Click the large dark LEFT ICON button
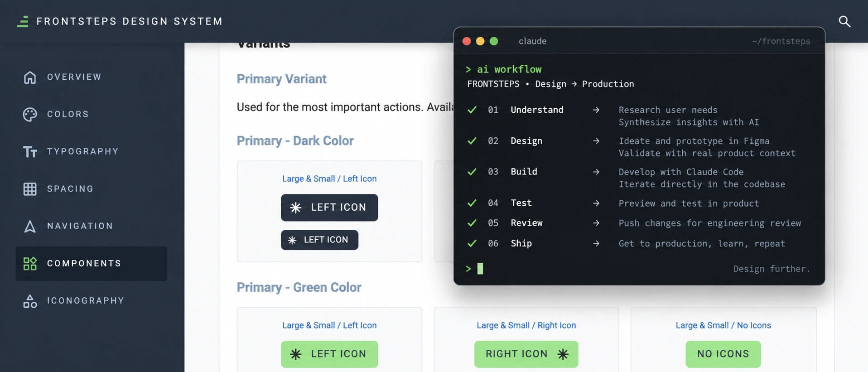 coord(329,208)
